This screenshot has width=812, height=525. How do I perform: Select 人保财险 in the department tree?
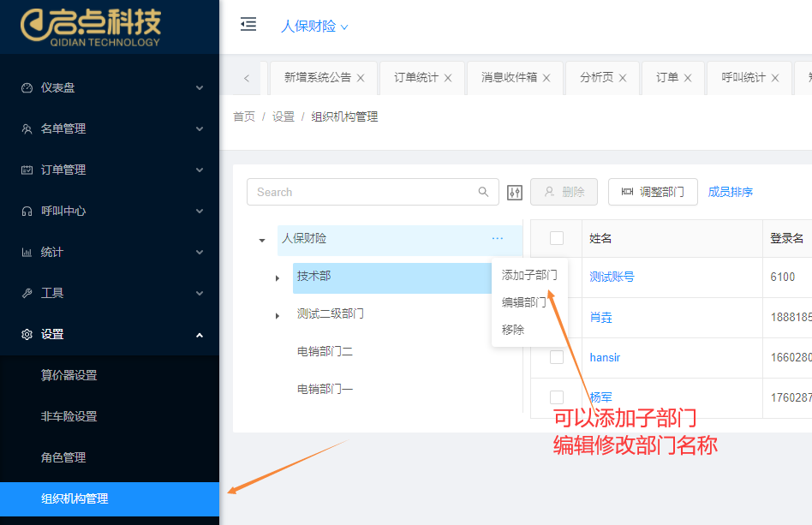click(x=304, y=239)
